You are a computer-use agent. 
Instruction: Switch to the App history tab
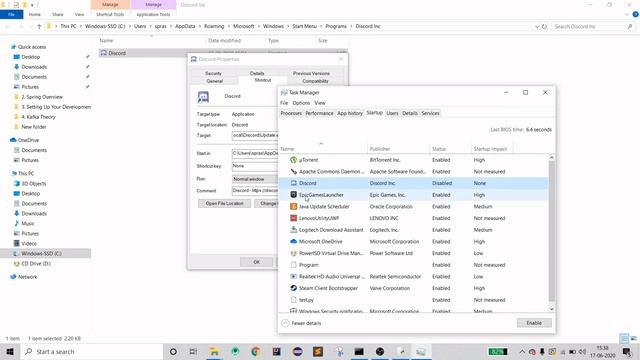[350, 113]
